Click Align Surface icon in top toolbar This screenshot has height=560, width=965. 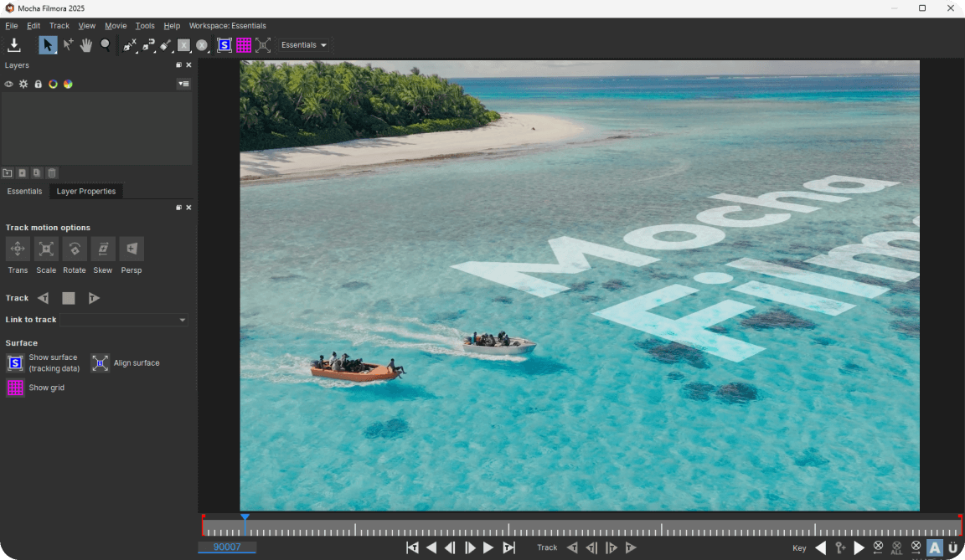263,45
